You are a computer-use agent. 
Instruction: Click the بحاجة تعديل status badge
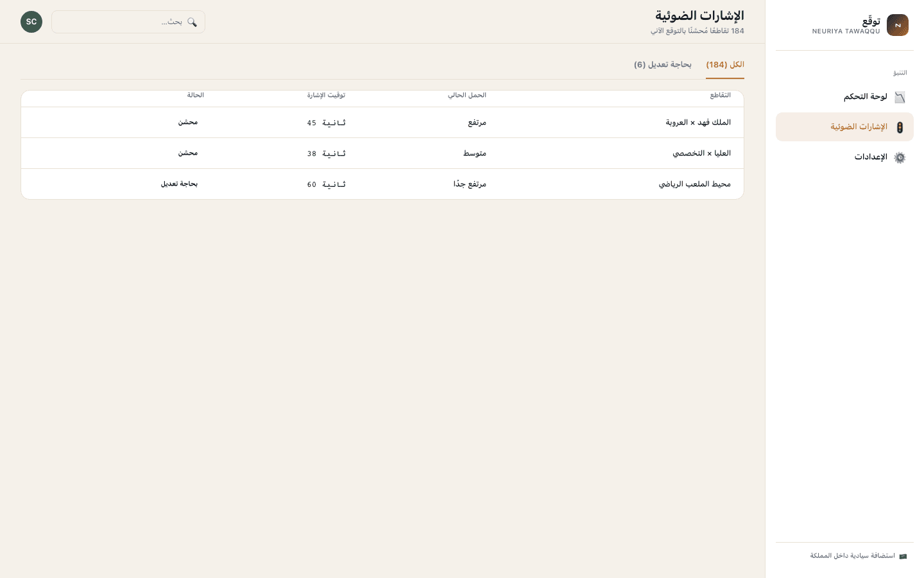[179, 184]
